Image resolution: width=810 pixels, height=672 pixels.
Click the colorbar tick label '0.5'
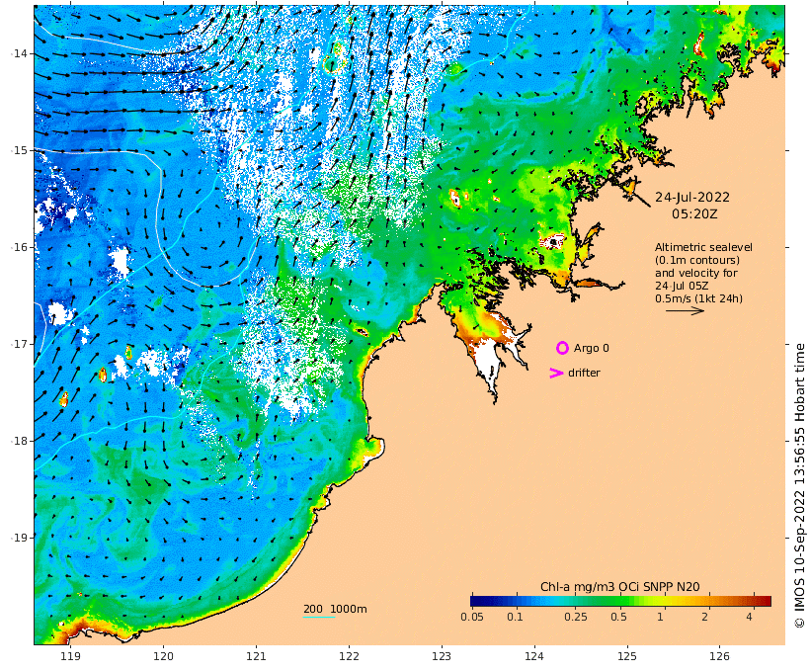pyautogui.click(x=618, y=617)
